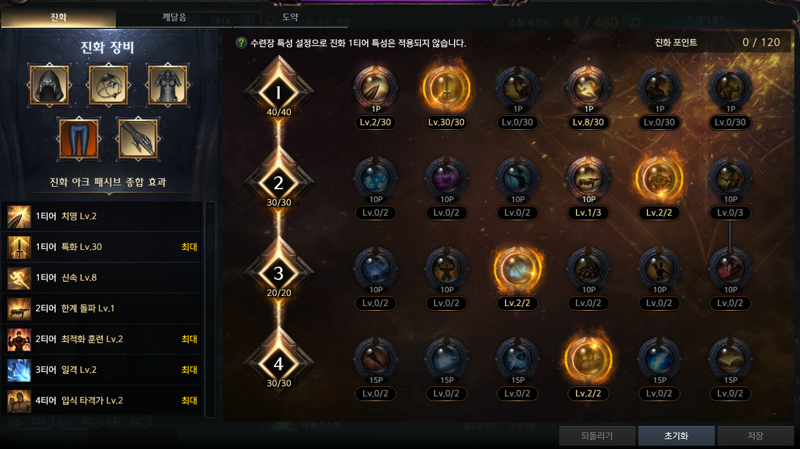Click the 저장 save button
Viewport: 800px width, 449px height.
point(755,436)
